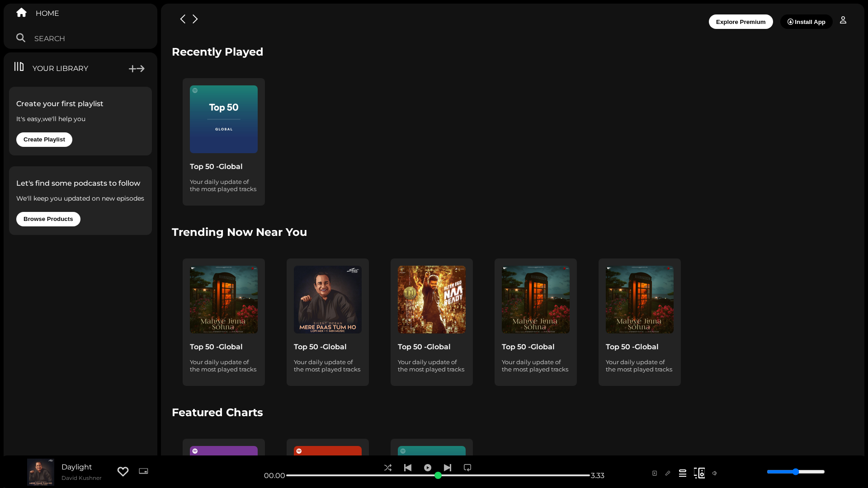Show lyrics with the microphone icon
The width and height of the screenshot is (868, 488).
pos(668,474)
